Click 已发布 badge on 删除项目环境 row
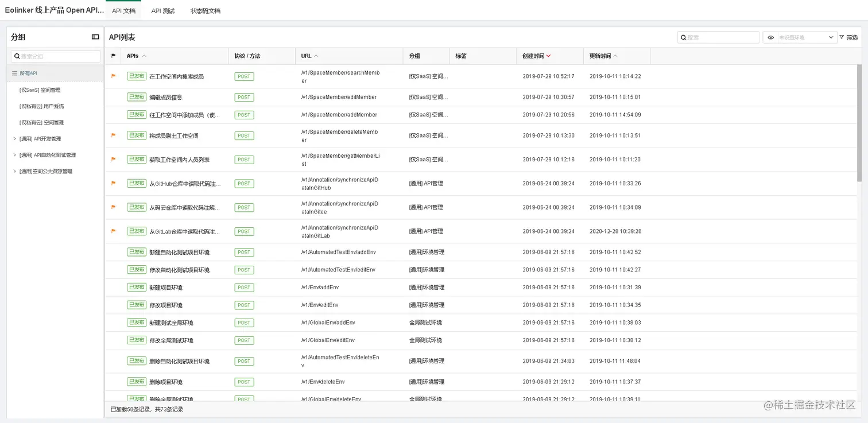 pyautogui.click(x=137, y=382)
